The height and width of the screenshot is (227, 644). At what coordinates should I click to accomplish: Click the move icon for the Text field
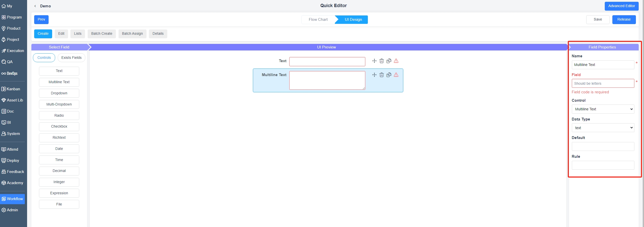point(374,61)
